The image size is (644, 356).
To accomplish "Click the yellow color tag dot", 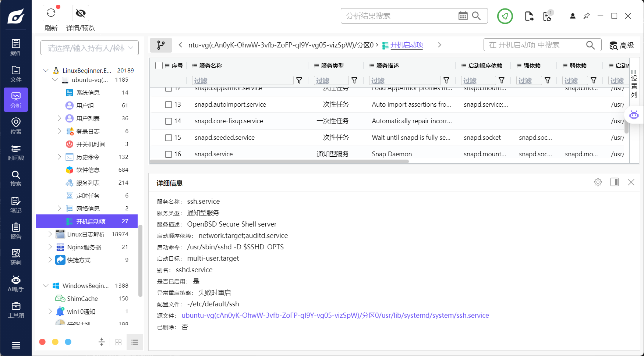I will click(55, 342).
